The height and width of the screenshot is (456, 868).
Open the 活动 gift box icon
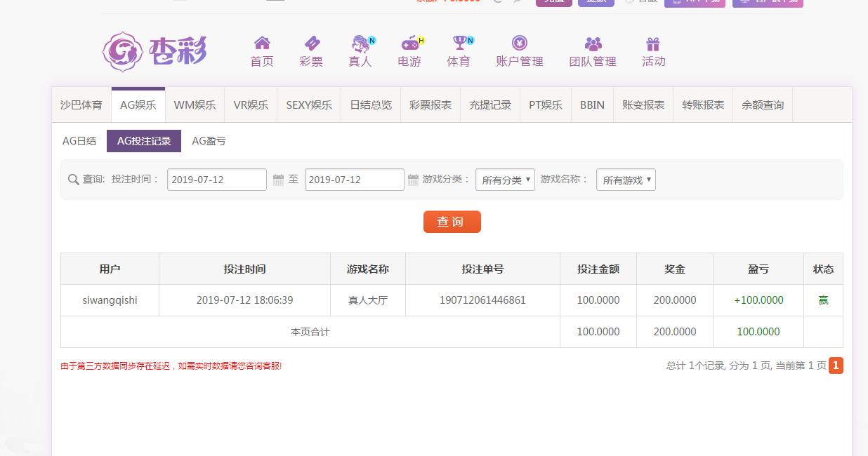(x=653, y=43)
